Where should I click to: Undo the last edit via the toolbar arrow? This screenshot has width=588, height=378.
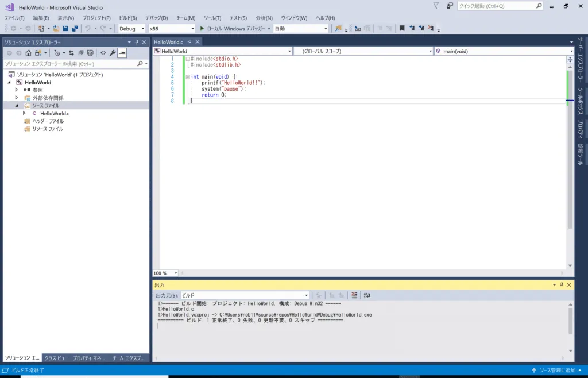point(88,29)
